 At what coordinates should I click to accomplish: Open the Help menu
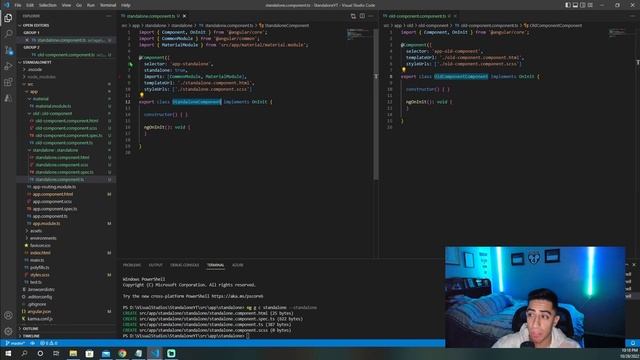(x=126, y=5)
